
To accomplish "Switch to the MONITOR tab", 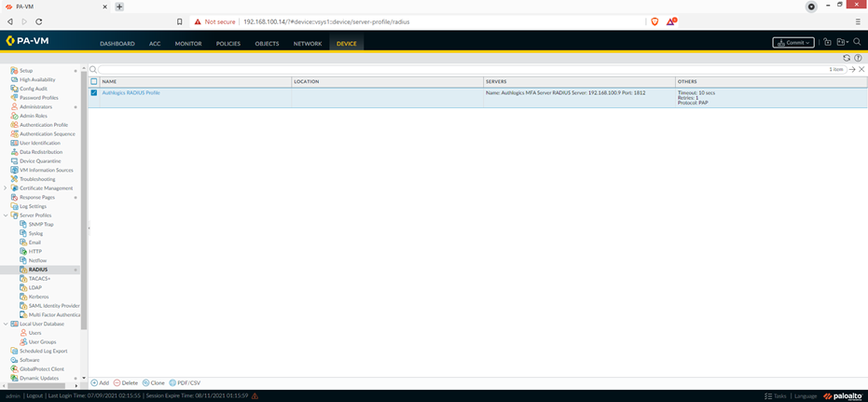I will click(x=188, y=43).
